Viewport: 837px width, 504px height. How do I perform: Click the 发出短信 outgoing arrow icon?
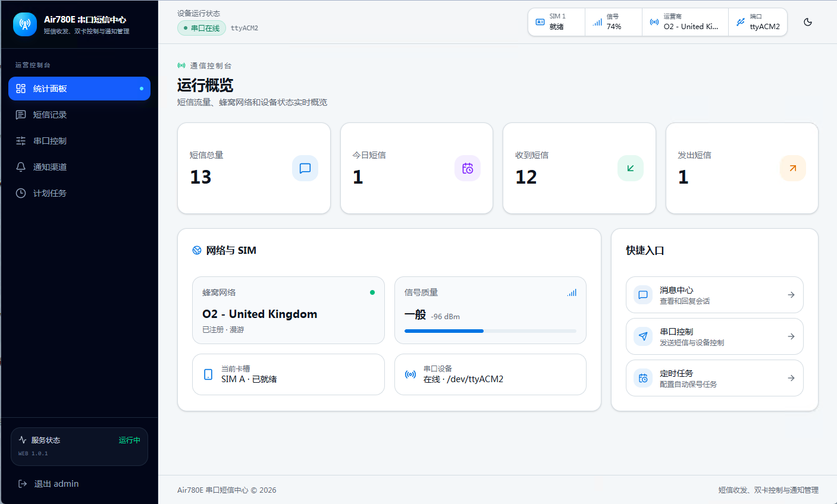793,168
